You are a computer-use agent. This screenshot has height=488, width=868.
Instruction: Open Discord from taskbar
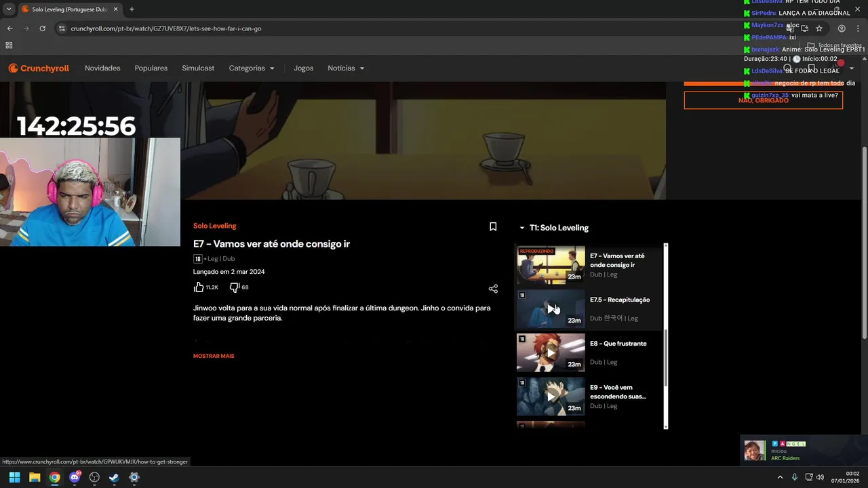75,477
